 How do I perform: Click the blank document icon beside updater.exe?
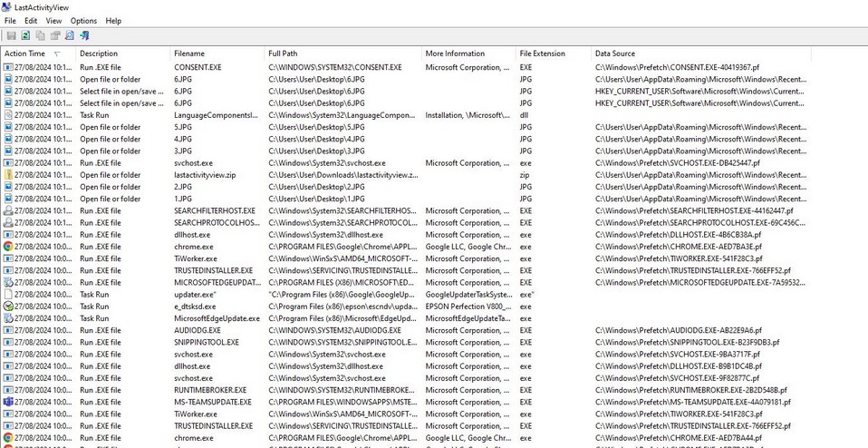point(8,295)
